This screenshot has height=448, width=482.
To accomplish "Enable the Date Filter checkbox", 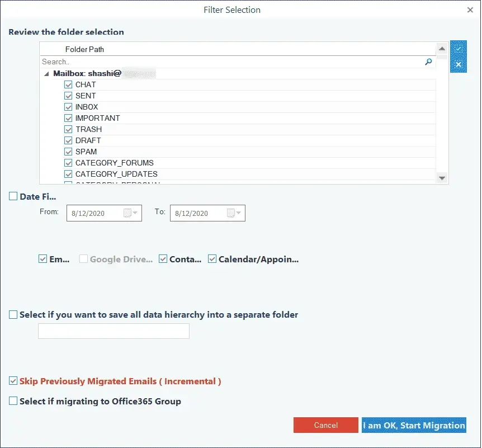I will 13,196.
